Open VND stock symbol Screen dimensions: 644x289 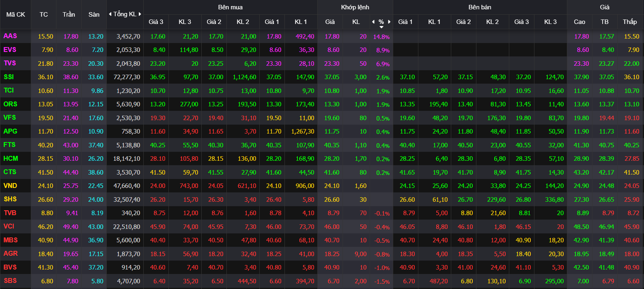tap(10, 185)
